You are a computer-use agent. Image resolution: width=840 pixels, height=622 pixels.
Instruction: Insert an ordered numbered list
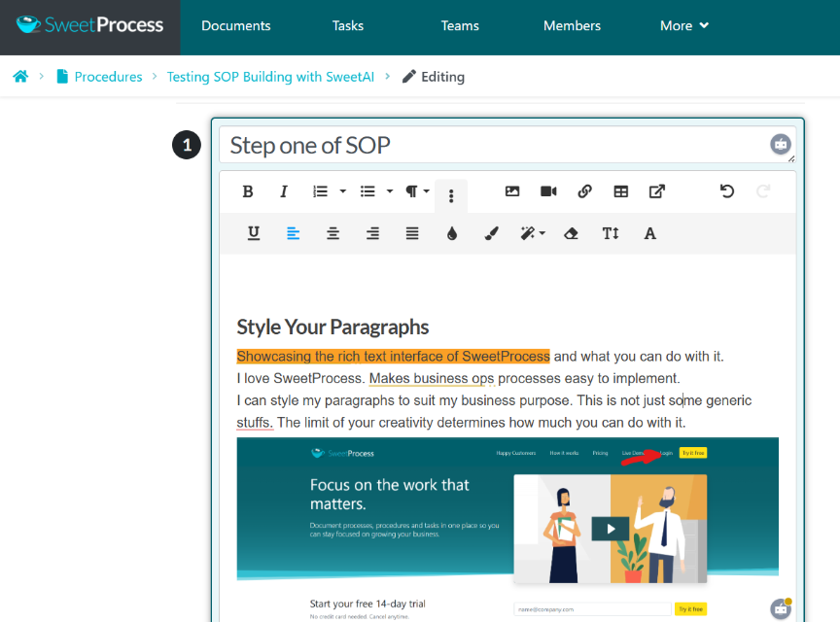320,191
